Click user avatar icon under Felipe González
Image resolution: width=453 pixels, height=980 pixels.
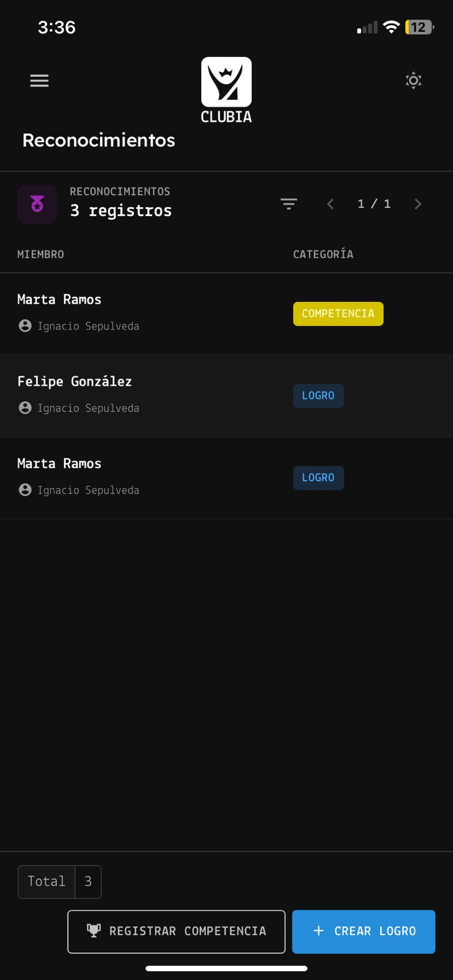pyautogui.click(x=25, y=408)
